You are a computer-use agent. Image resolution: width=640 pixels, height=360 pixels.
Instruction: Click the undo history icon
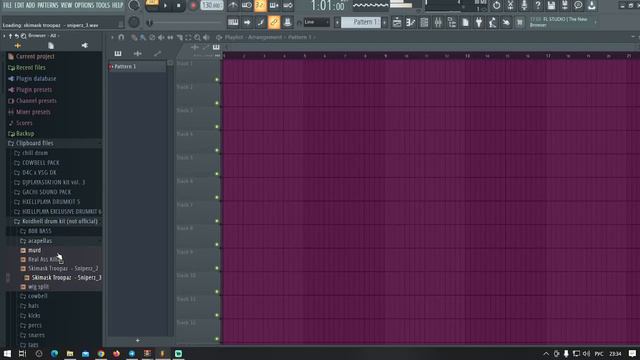pos(496,5)
